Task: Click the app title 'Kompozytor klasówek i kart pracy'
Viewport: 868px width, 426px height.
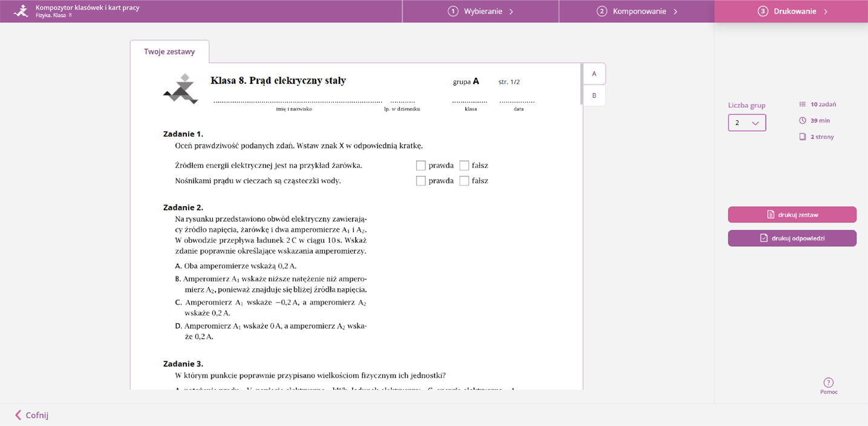Action: [88, 7]
